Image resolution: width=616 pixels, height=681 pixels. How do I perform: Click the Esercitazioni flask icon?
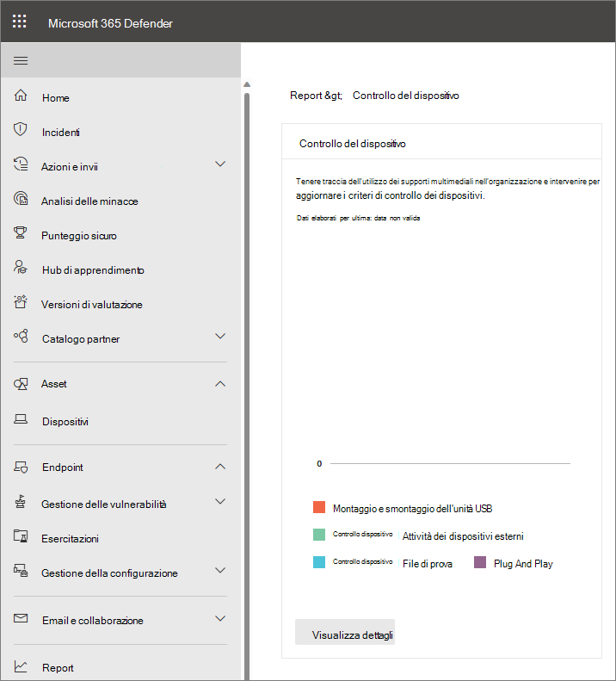(21, 536)
